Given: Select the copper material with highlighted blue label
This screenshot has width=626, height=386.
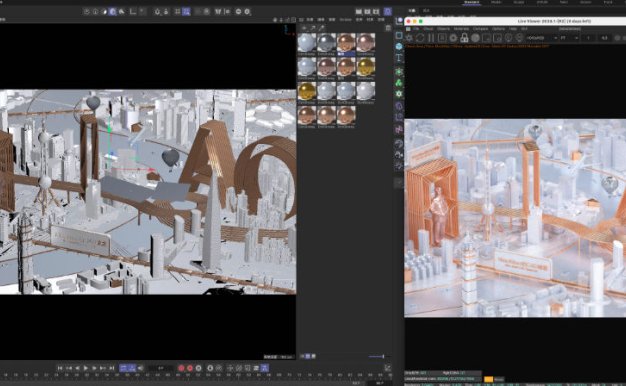Looking at the screenshot, I should coord(346,42).
